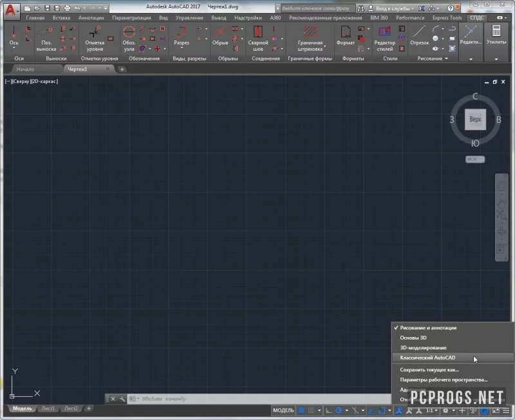The height and width of the screenshot is (420, 515).
Task: Expand the Ось tool dropdown arrow
Action: [x=14, y=48]
